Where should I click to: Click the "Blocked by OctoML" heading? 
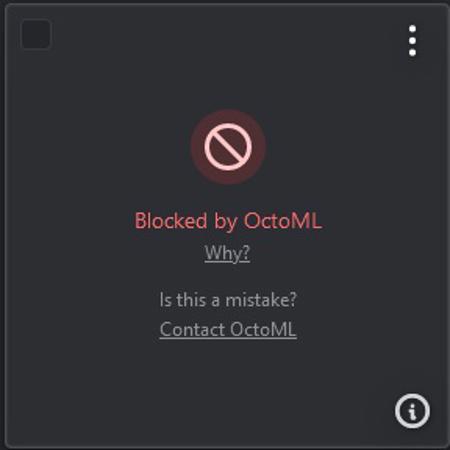[x=228, y=221]
